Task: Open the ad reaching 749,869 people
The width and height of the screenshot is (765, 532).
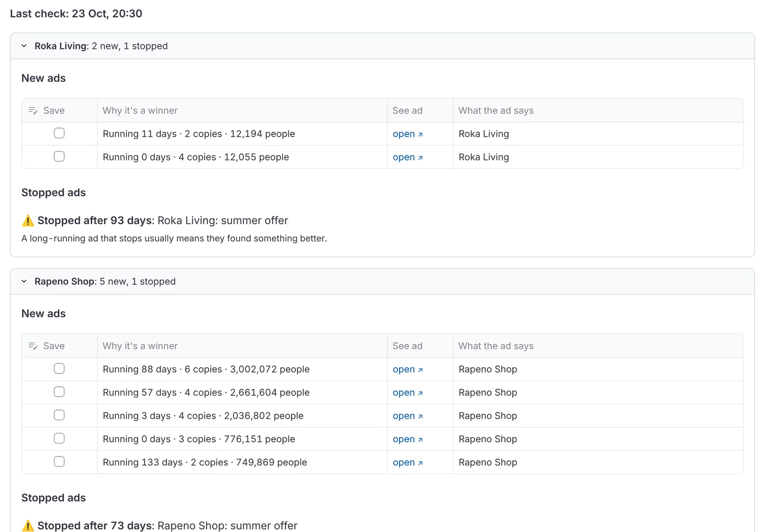Action: [407, 462]
